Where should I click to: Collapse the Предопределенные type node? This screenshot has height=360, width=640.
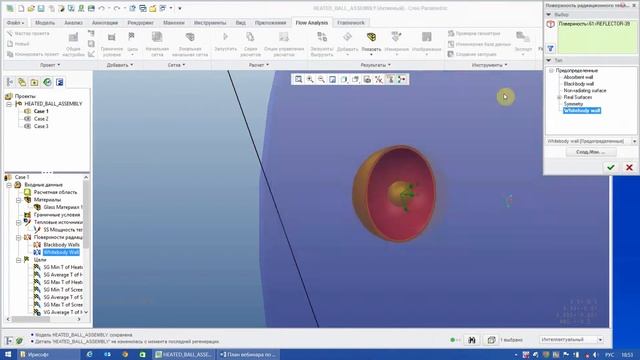551,71
